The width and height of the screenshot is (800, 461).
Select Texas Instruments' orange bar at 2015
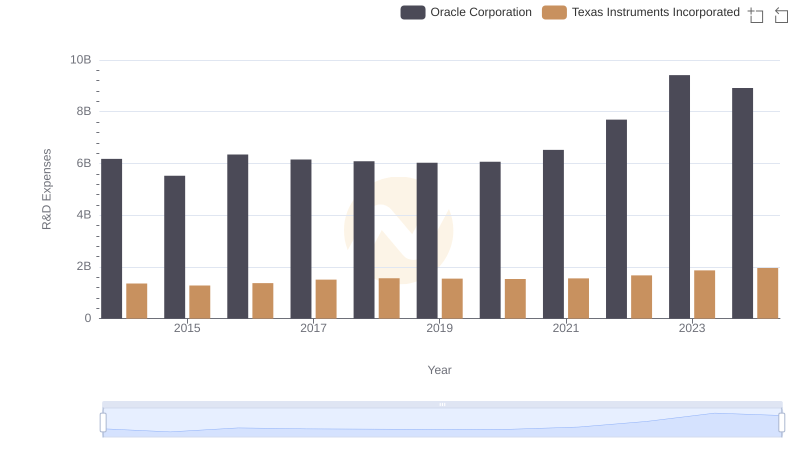click(x=199, y=302)
